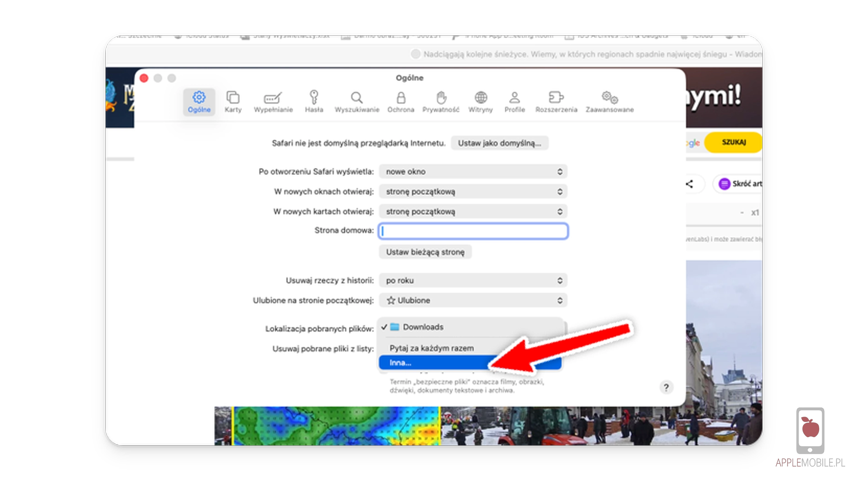The image size is (868, 481).
Task: Open the Wyszukiwanie search settings
Action: 357,101
